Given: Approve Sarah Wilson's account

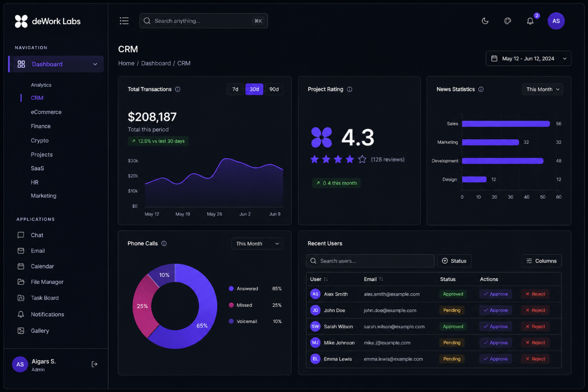Looking at the screenshot, I should click(496, 326).
